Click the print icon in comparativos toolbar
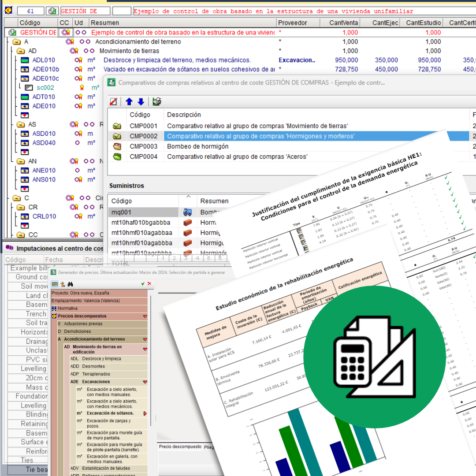This screenshot has width=476, height=476. (x=157, y=102)
